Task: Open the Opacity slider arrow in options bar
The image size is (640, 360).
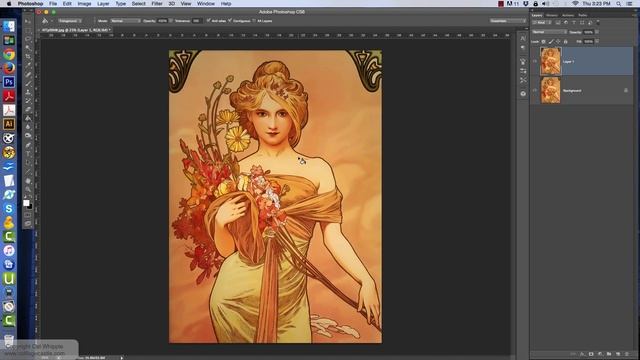Action: pyautogui.click(x=171, y=20)
